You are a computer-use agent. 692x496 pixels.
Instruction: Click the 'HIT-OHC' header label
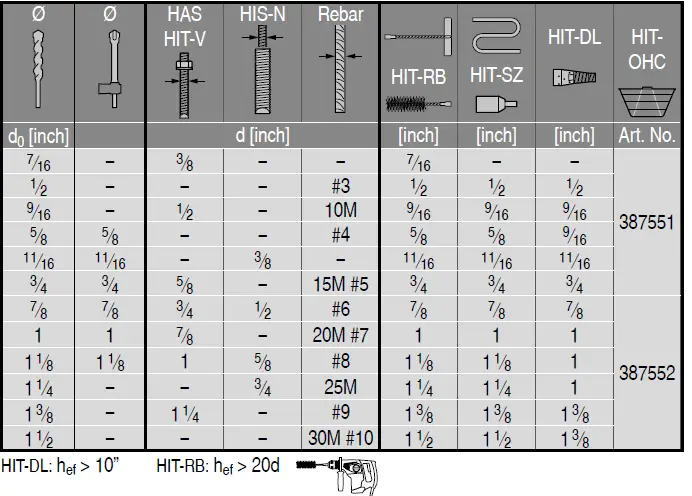647,49
